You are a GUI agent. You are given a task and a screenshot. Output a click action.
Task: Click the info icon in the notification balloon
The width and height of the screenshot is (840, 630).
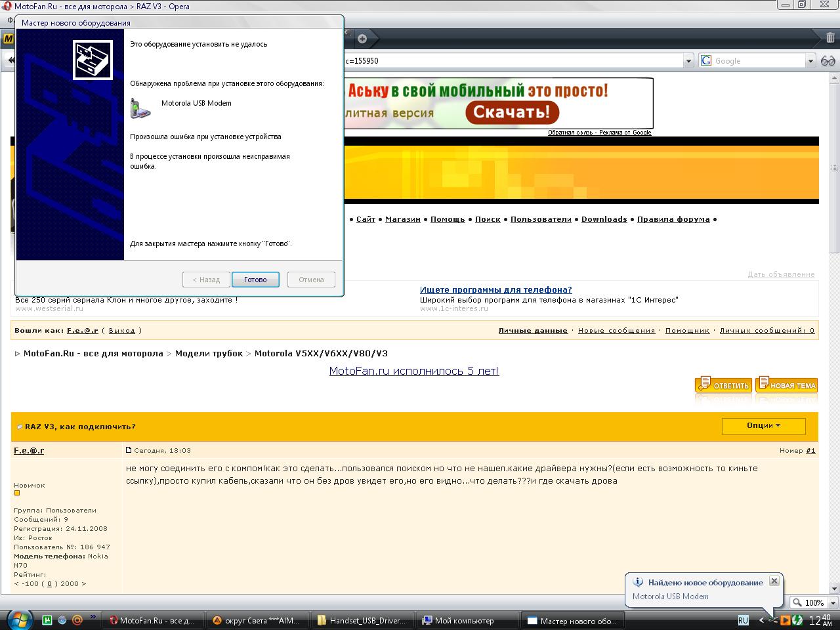[x=637, y=582]
